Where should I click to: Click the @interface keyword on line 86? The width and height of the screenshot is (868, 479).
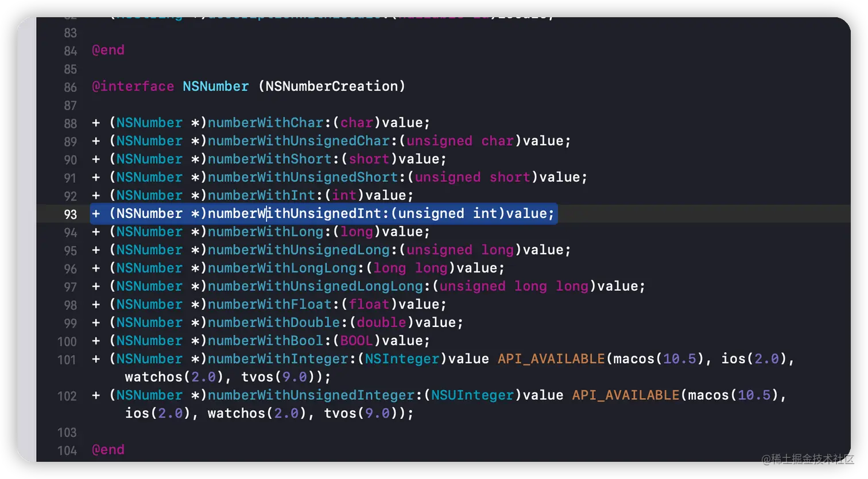pos(133,87)
